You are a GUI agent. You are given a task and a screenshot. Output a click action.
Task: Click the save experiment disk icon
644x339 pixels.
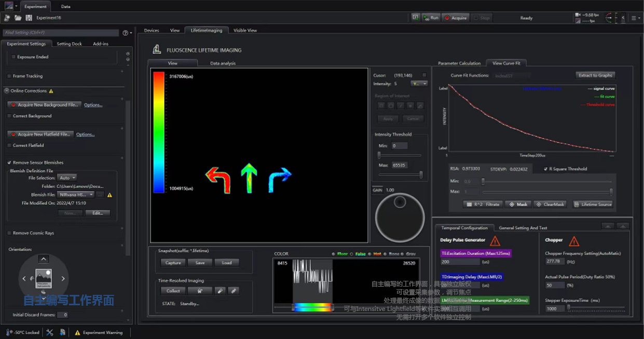[29, 18]
